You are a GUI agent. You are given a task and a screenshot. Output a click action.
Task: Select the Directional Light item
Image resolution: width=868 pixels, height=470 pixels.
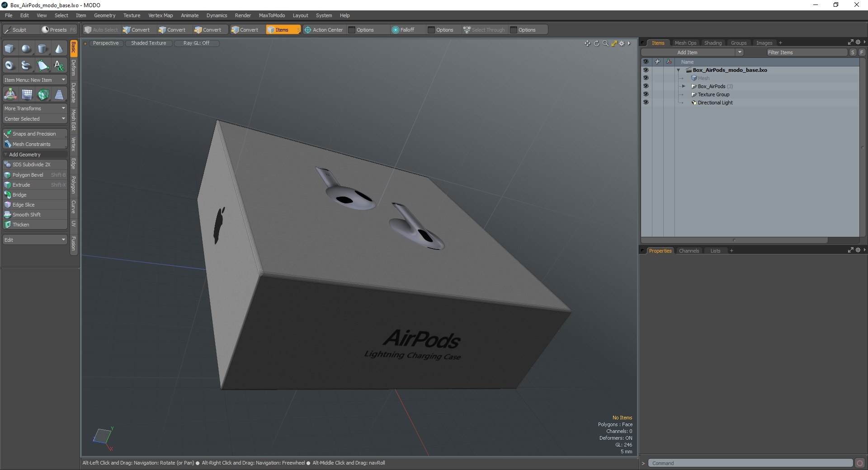(x=715, y=103)
